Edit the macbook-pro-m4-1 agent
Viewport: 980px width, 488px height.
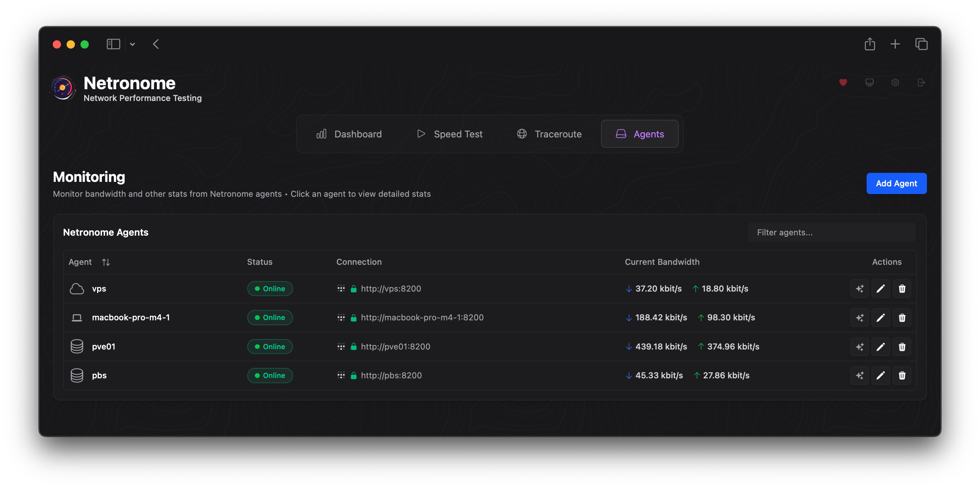(881, 318)
